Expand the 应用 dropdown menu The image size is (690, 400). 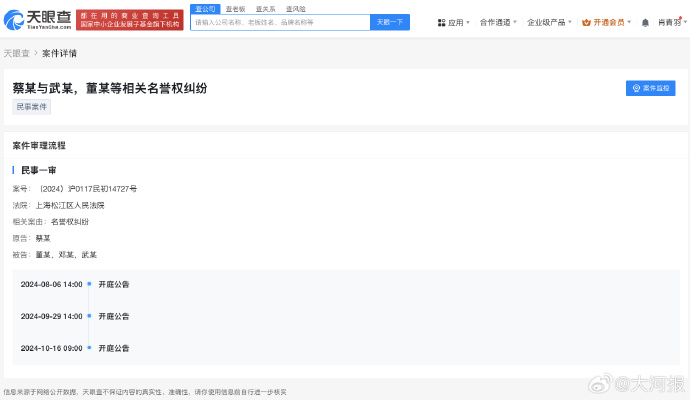[x=468, y=22]
